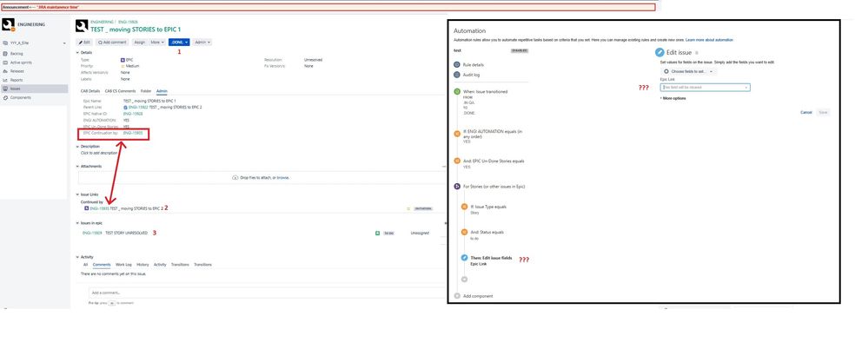
Task: Click Save in Edit issue panel
Action: pyautogui.click(x=823, y=112)
